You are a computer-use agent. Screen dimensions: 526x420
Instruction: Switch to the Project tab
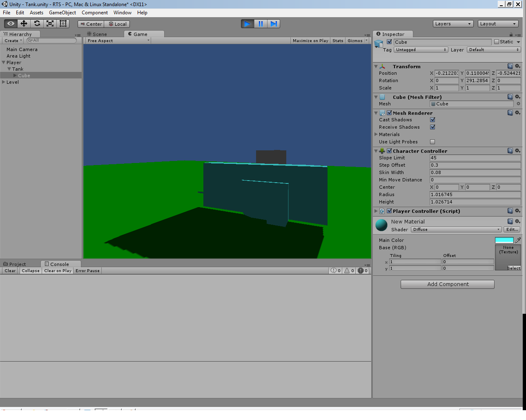click(x=15, y=264)
